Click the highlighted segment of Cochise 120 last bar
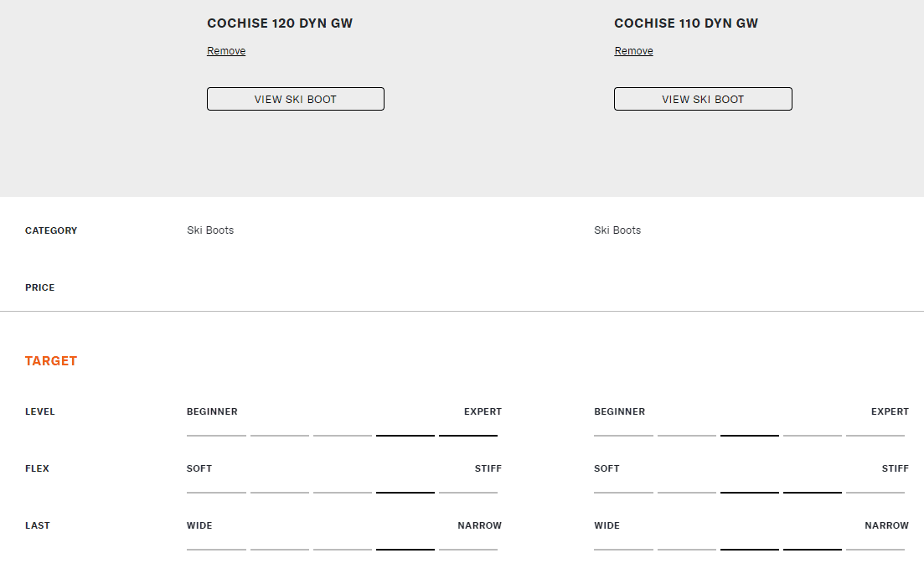Image resolution: width=924 pixels, height=579 pixels. tap(405, 549)
